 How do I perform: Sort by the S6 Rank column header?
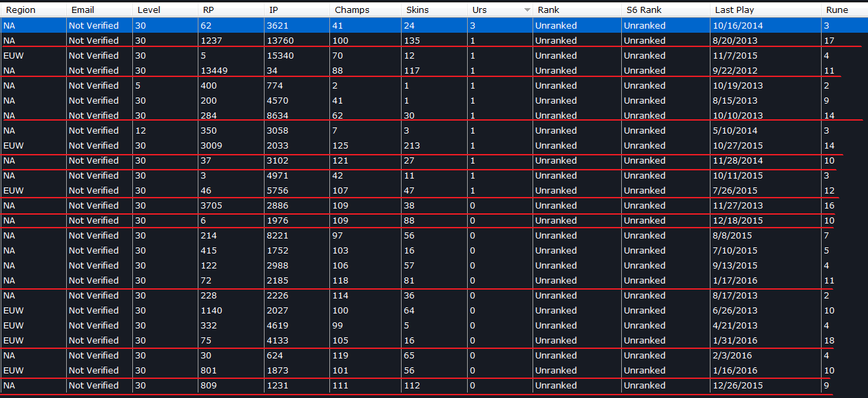click(666, 10)
